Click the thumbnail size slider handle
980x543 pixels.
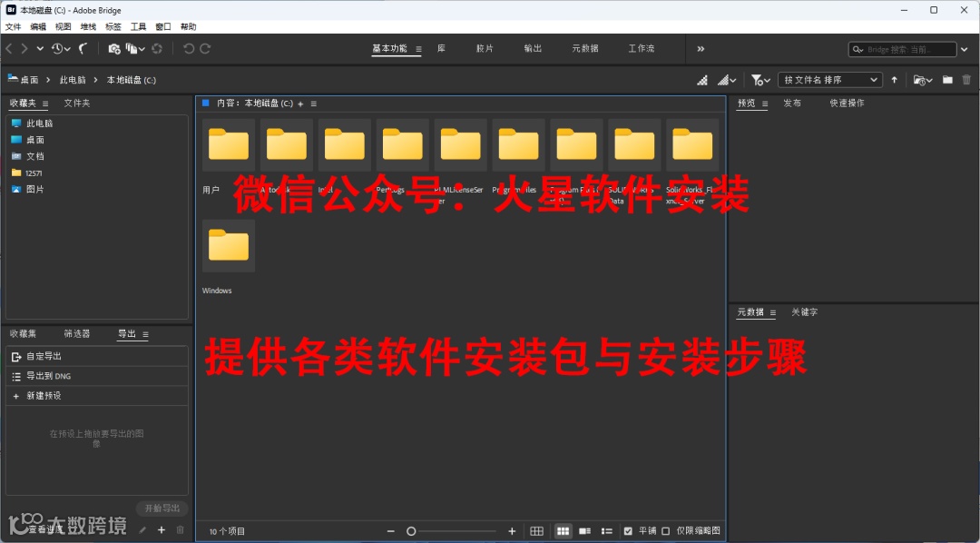click(x=411, y=531)
